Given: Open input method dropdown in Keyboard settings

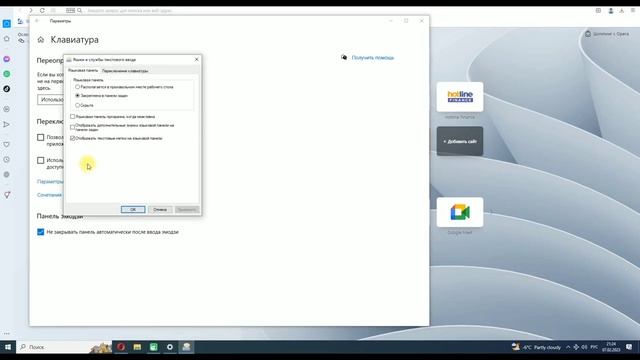Looking at the screenshot, I should [x=50, y=100].
